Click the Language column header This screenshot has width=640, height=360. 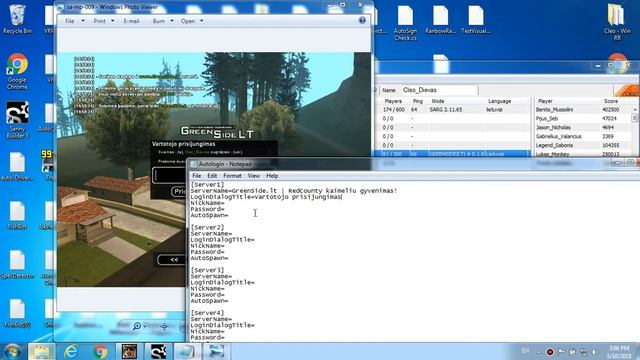pos(500,101)
